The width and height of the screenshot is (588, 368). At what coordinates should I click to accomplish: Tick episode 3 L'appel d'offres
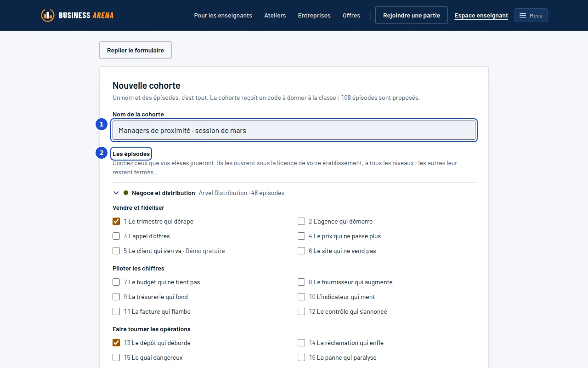[x=116, y=236]
